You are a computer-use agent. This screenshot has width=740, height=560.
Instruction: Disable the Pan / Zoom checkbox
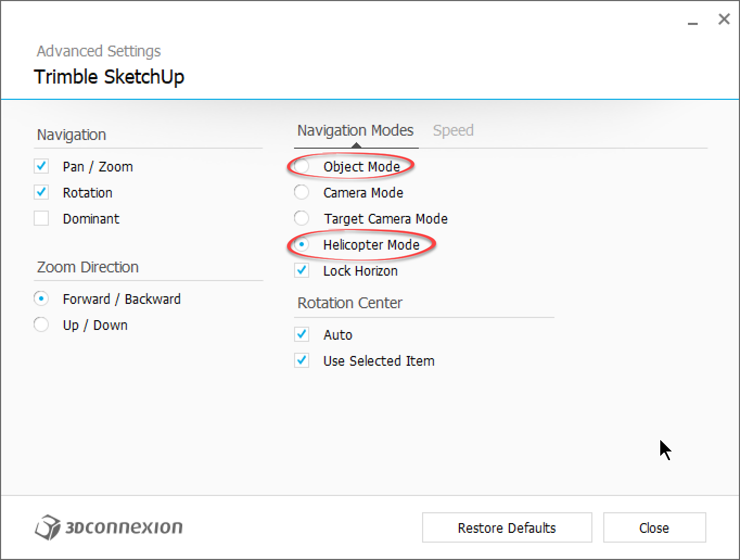[x=42, y=166]
